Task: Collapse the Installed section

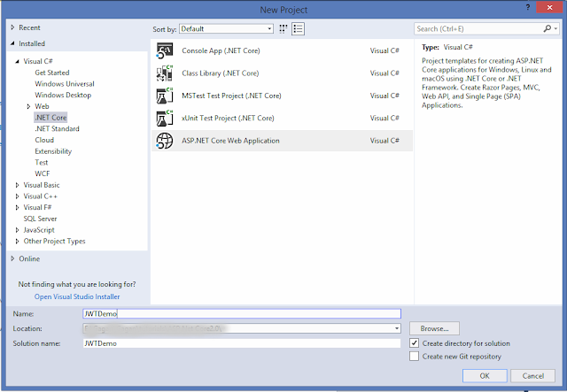Action: coord(12,43)
